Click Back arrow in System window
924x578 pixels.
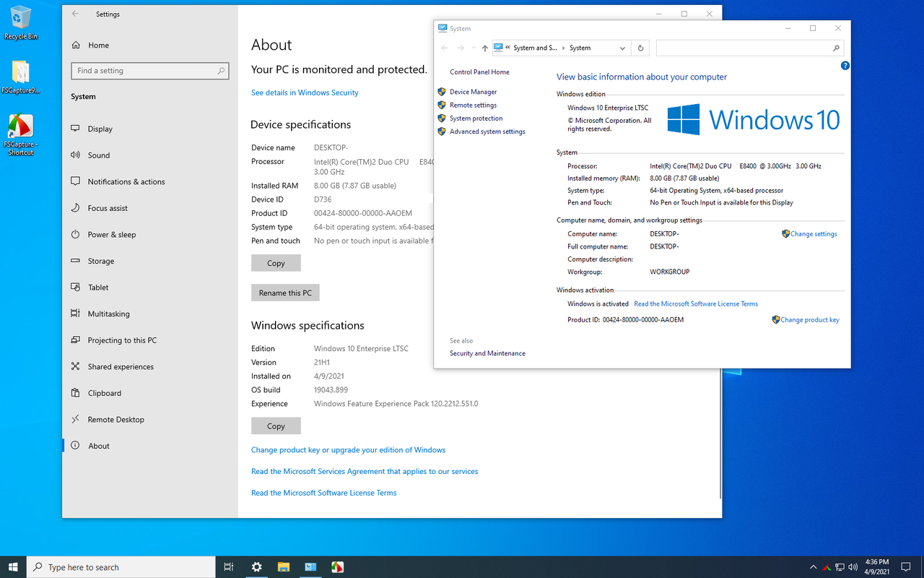[x=445, y=48]
